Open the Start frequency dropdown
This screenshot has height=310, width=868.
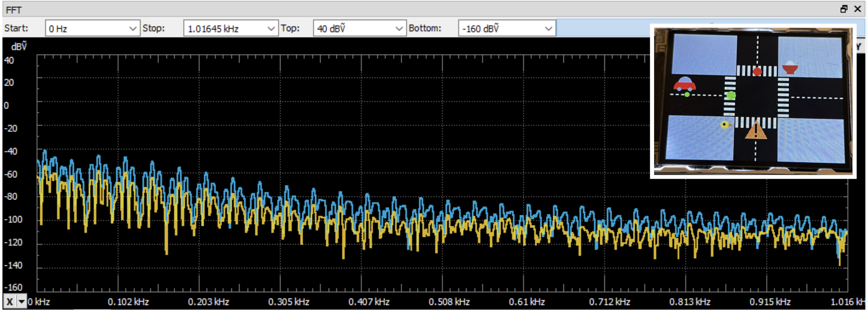click(132, 29)
